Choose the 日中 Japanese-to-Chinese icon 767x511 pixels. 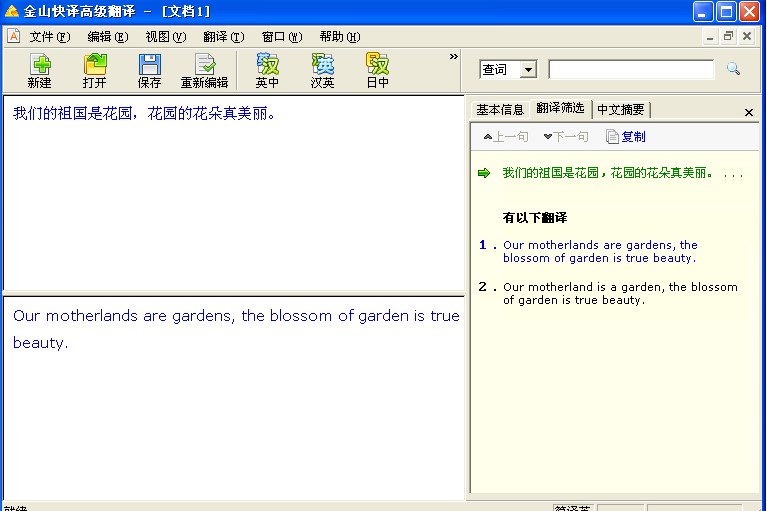click(377, 71)
